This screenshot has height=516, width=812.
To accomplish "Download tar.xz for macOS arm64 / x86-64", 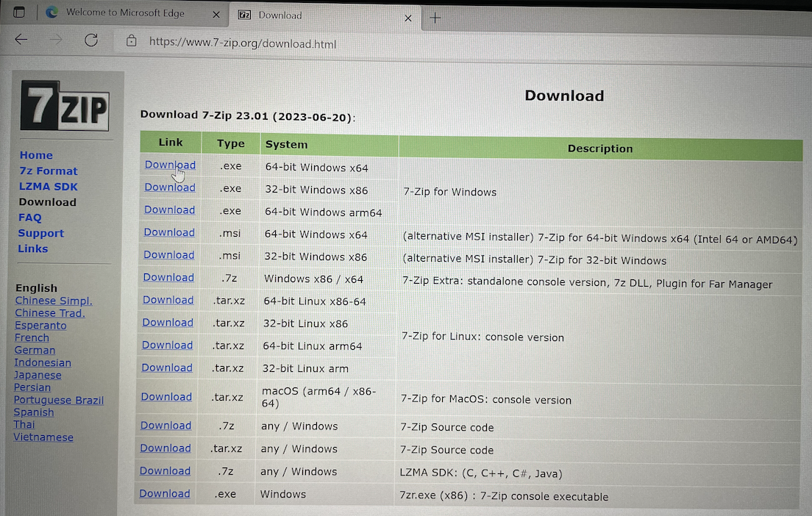I will tap(166, 396).
